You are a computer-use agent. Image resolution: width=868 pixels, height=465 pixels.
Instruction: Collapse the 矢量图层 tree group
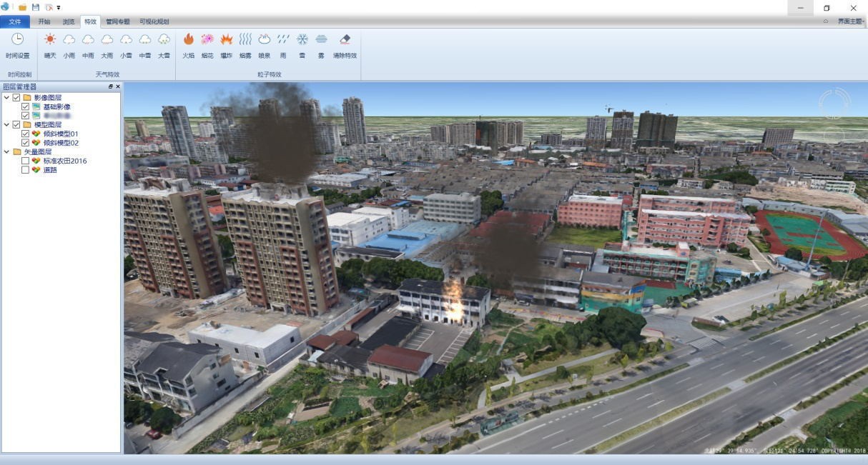tap(6, 151)
